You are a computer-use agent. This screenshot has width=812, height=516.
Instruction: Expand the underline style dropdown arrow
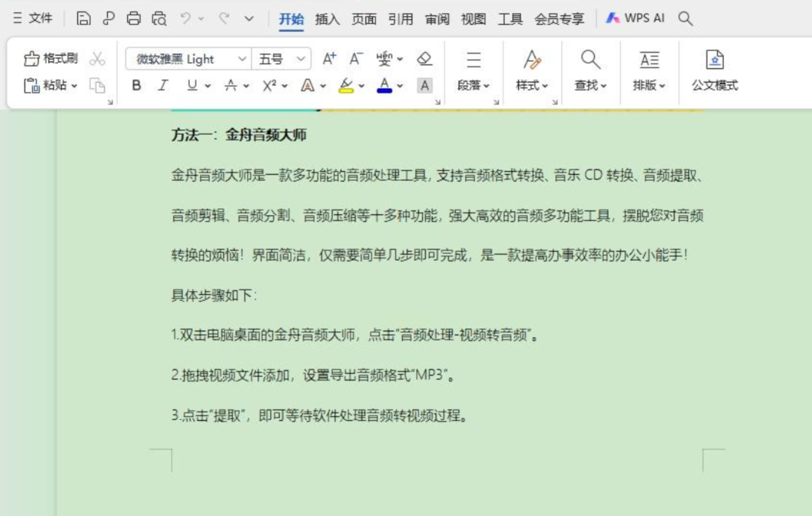208,86
